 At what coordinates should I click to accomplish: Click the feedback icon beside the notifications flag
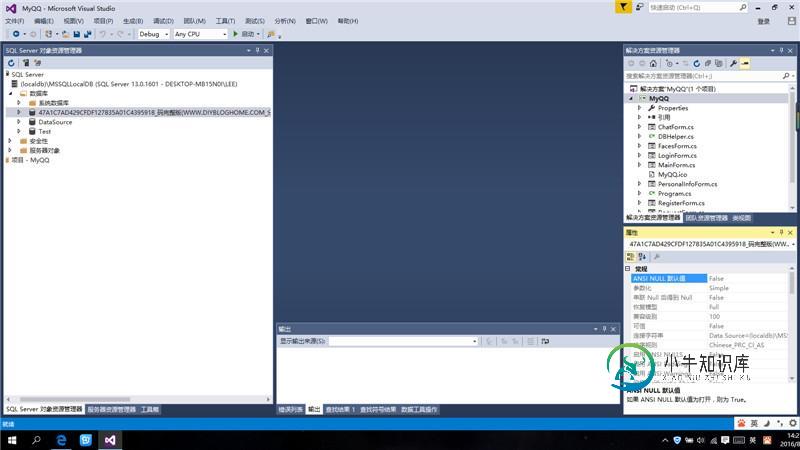click(x=639, y=7)
